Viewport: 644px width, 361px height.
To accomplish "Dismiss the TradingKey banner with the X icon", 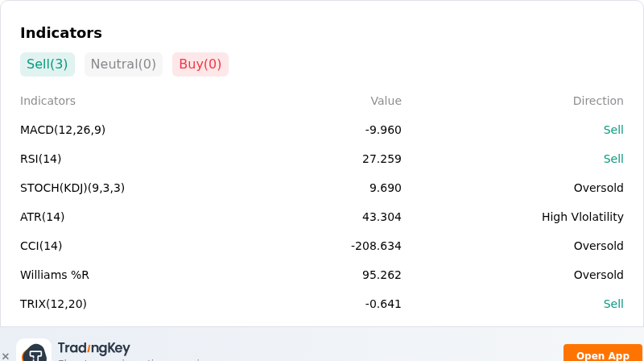I will point(6,356).
